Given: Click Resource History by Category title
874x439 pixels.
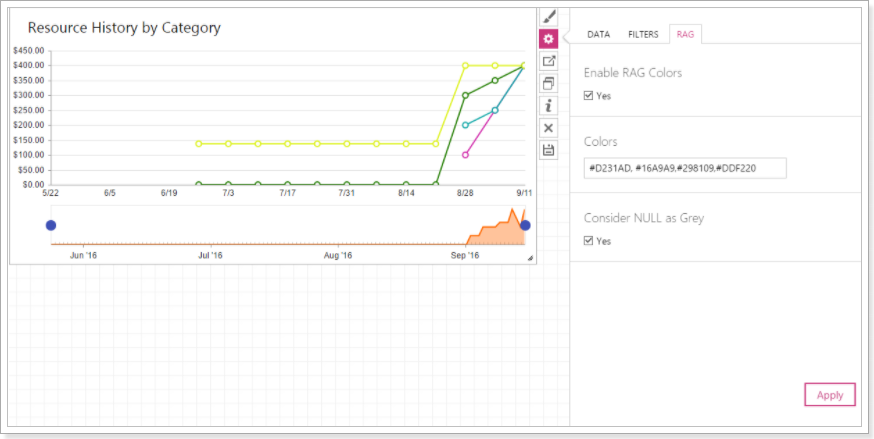Looking at the screenshot, I should tap(124, 28).
